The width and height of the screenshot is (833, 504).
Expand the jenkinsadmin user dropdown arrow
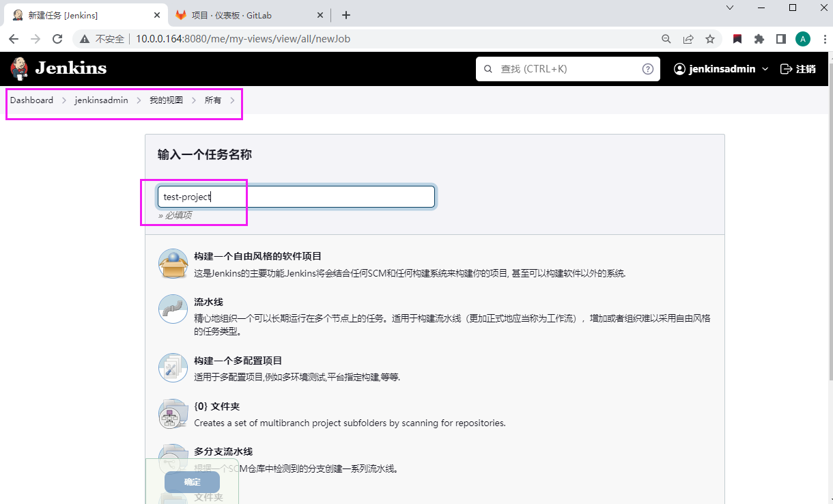point(765,69)
